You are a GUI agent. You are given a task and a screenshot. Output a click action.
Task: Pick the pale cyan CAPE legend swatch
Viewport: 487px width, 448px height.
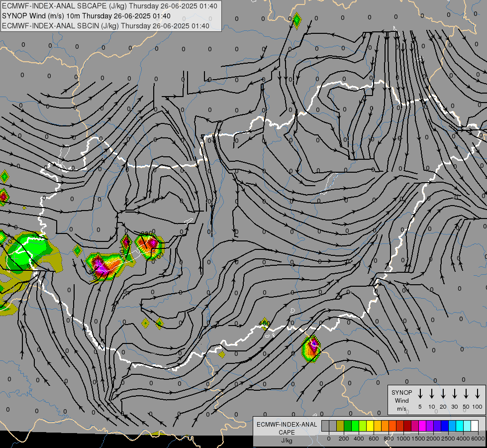[467, 426]
